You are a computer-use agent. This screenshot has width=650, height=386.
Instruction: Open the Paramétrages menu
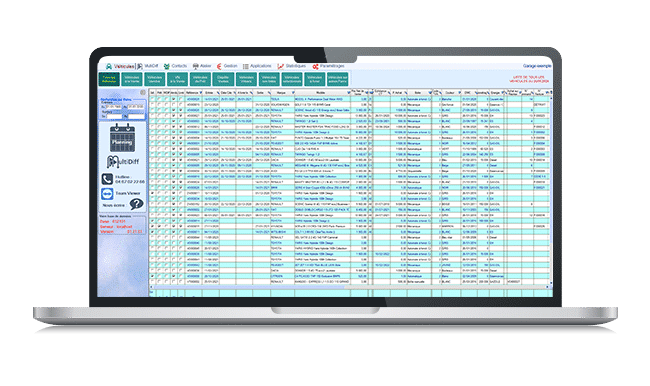click(x=328, y=66)
